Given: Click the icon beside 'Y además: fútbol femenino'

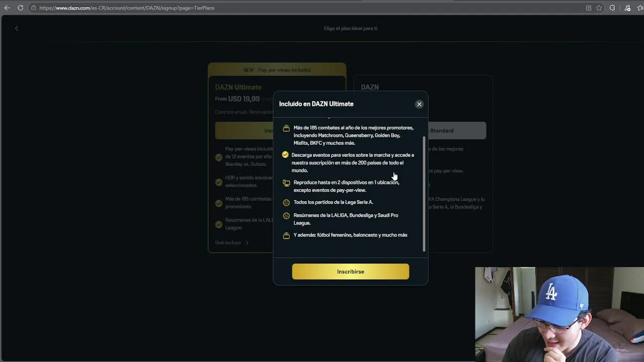Looking at the screenshot, I should point(286,235).
